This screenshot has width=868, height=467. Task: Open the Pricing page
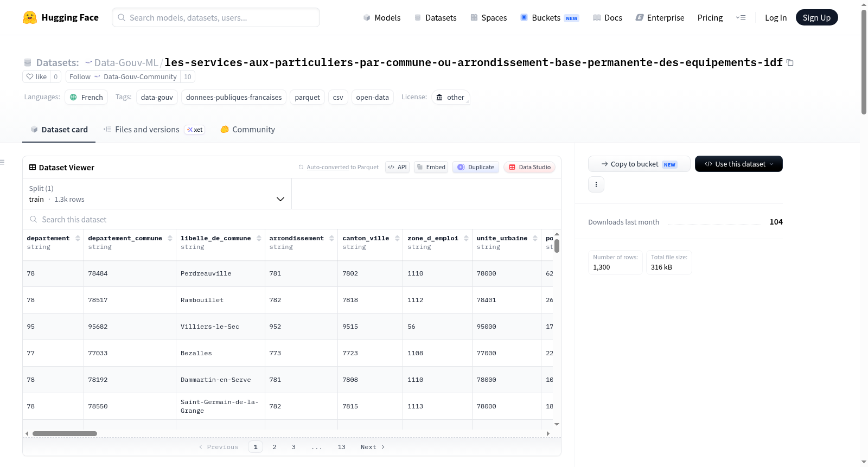tap(710, 17)
